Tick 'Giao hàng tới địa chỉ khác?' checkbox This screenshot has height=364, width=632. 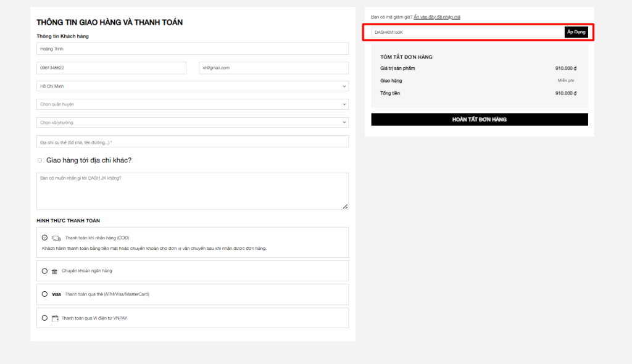(x=39, y=160)
